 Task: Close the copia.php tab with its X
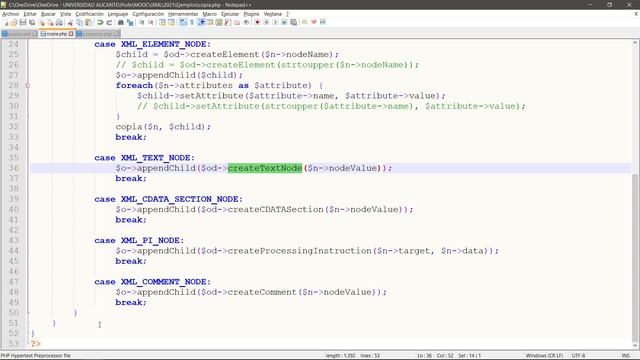coord(71,34)
